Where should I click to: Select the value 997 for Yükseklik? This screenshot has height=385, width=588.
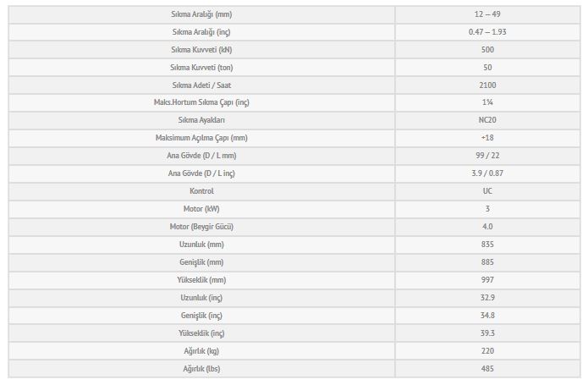487,280
